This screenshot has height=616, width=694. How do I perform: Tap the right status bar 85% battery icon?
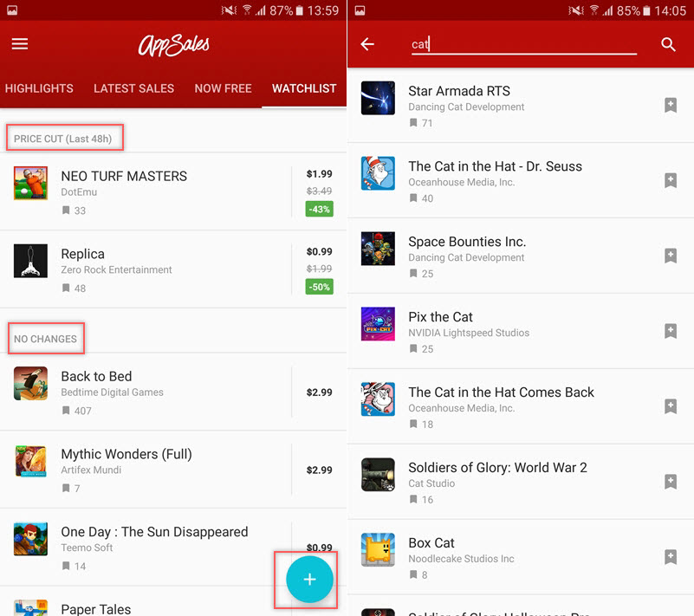(646, 10)
